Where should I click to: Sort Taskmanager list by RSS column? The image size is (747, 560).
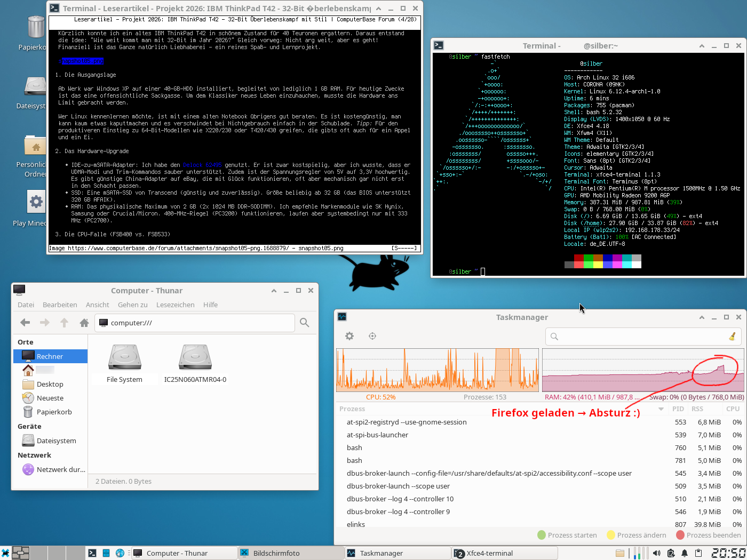pyautogui.click(x=697, y=409)
